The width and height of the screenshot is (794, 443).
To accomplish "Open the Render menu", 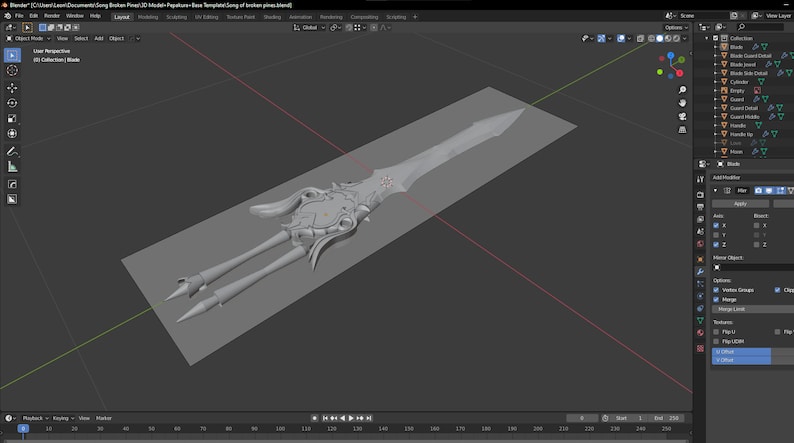I will point(52,16).
